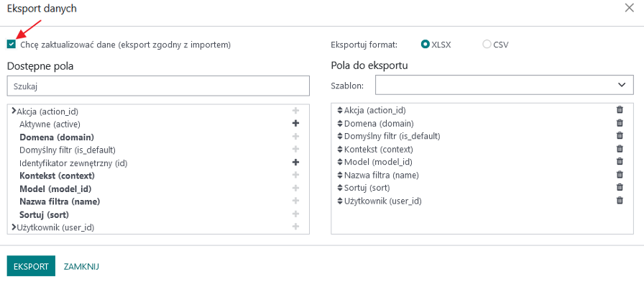Select Domyślny filtr (is_default) in available fields
This screenshot has width=644, height=282.
pos(68,150)
